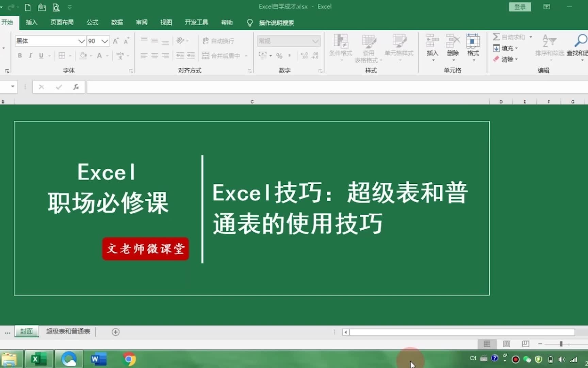
Task: Enable wrap text (自动换行)
Action: 218,41
